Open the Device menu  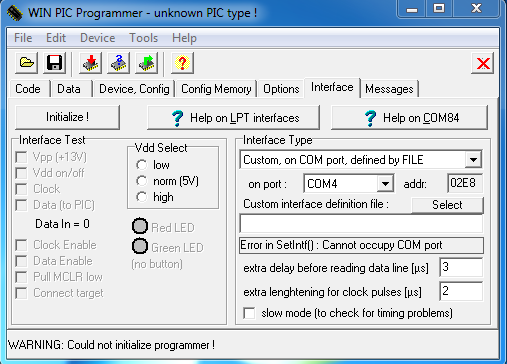point(97,38)
